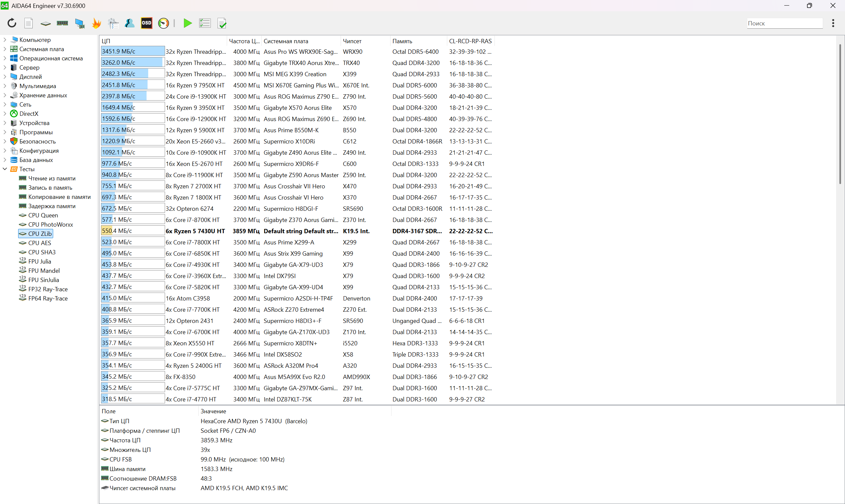This screenshot has width=845, height=504.
Task: Select the 3451.9 МБ/с result bar
Action: point(132,51)
